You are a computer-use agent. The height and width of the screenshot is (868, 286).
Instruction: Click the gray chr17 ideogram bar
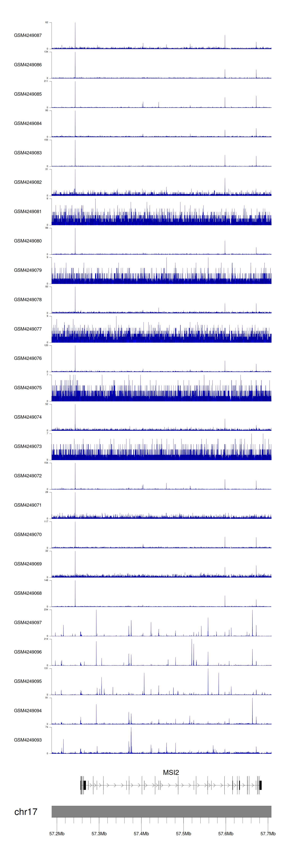click(161, 811)
